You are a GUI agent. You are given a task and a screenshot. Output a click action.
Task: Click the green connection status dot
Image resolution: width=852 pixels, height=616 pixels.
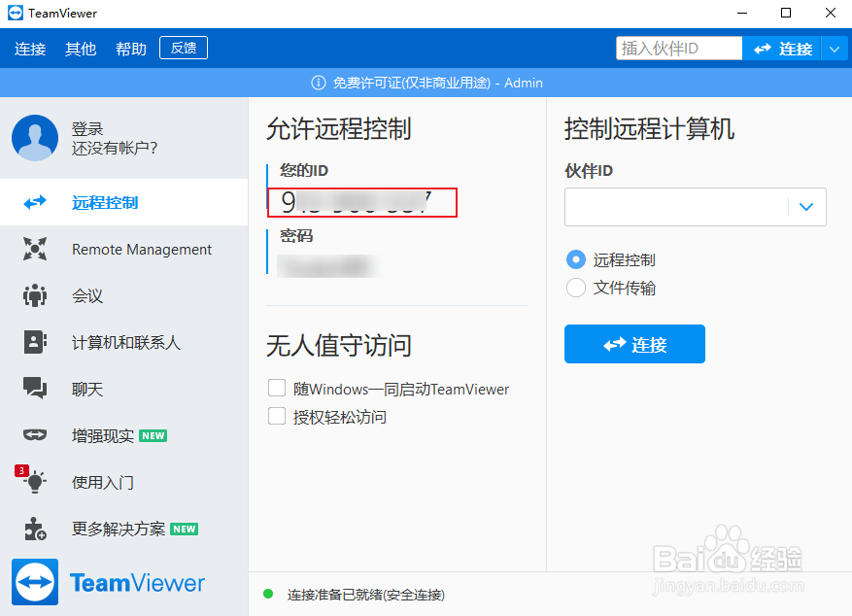(268, 595)
